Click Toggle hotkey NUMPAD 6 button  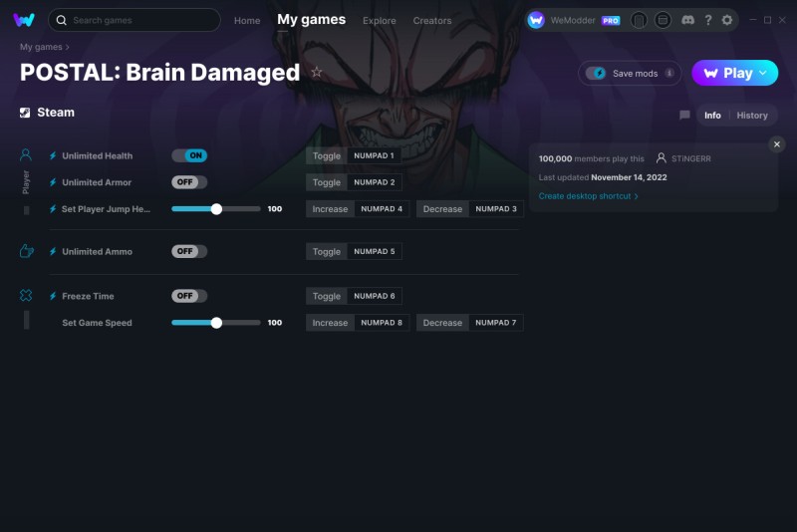(x=354, y=296)
